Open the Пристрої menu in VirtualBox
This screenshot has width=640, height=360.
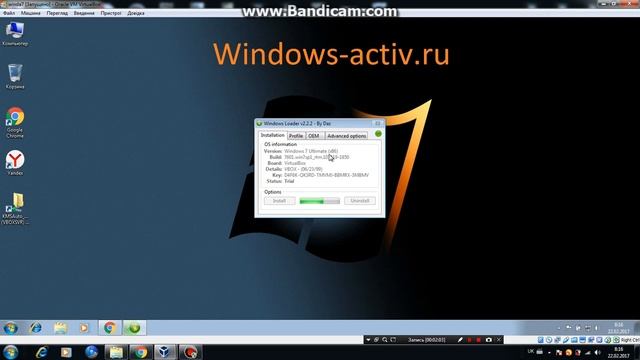(111, 13)
